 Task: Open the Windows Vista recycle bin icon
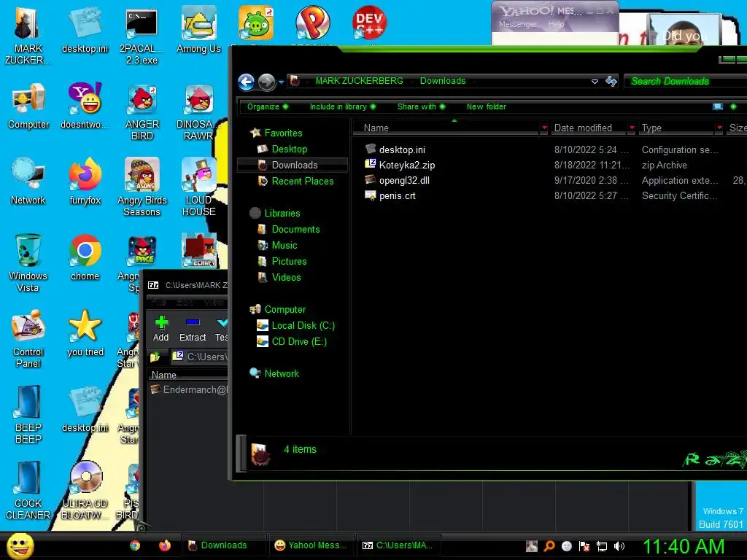click(x=28, y=262)
